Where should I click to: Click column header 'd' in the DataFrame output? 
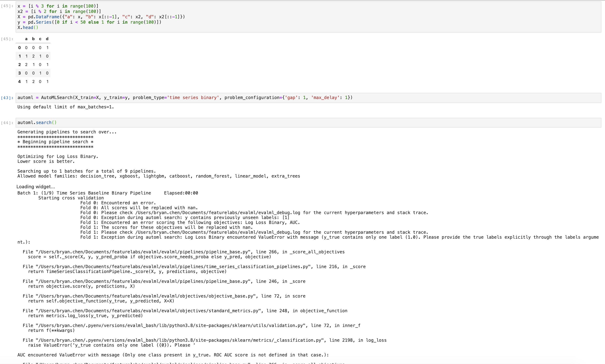tap(47, 39)
